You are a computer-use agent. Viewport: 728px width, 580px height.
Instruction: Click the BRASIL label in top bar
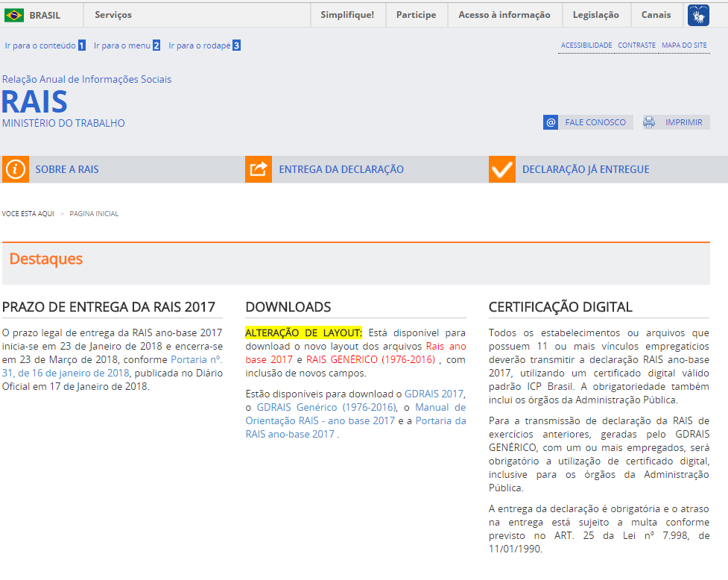click(x=45, y=16)
